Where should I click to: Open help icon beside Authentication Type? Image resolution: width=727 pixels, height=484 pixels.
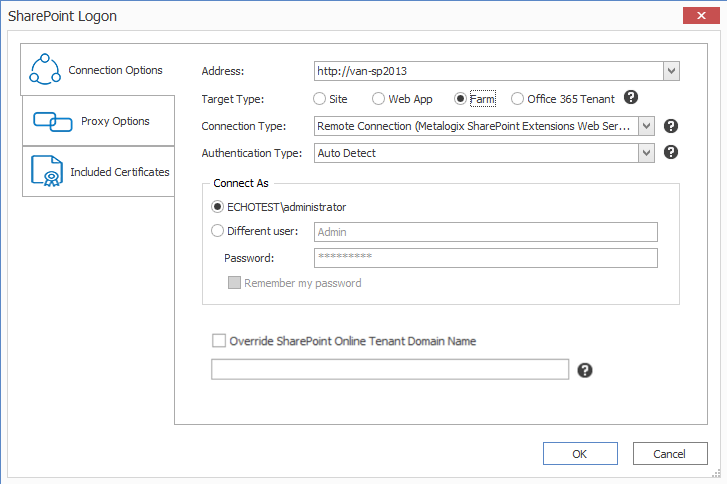(671, 153)
